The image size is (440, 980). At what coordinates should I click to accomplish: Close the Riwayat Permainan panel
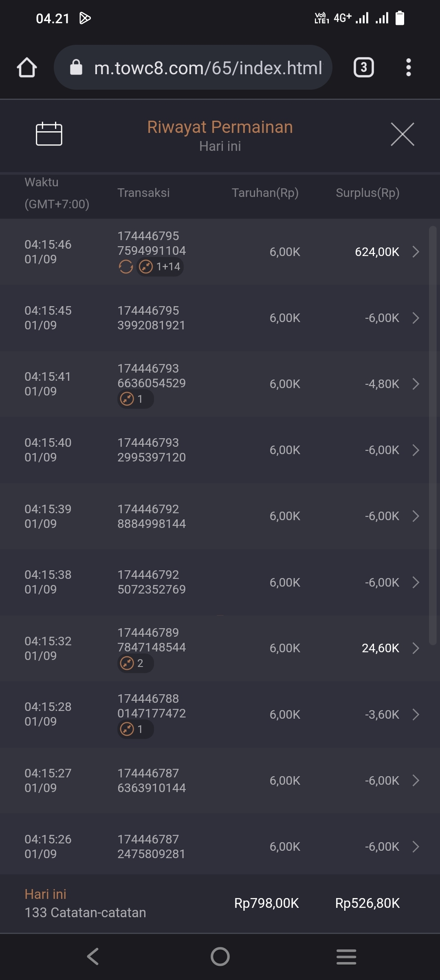402,134
